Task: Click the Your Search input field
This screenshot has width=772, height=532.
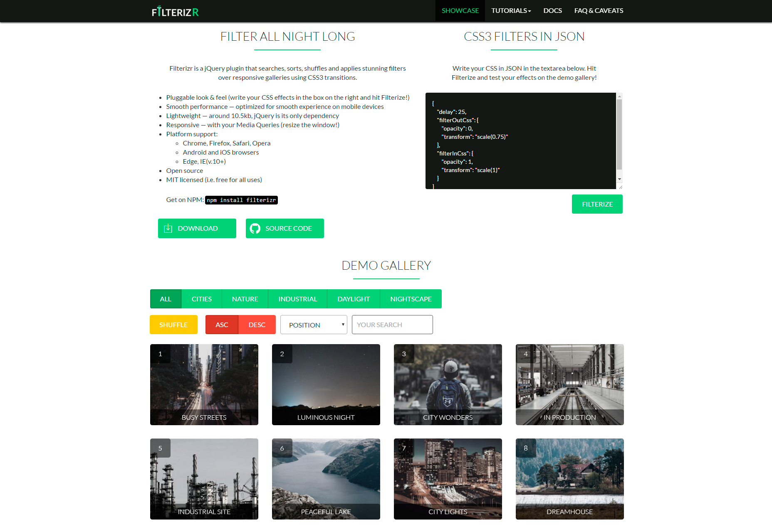Action: pyautogui.click(x=392, y=325)
